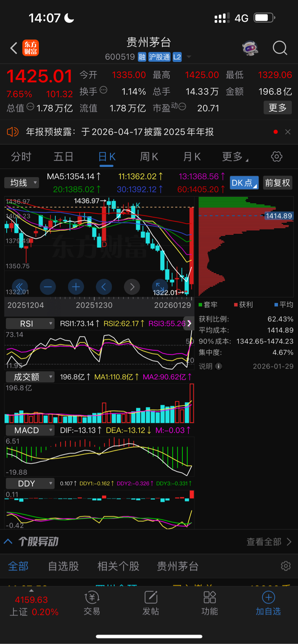Tap the 平均成本 1414.89 row
This screenshot has width=298, height=644.
coord(246,330)
